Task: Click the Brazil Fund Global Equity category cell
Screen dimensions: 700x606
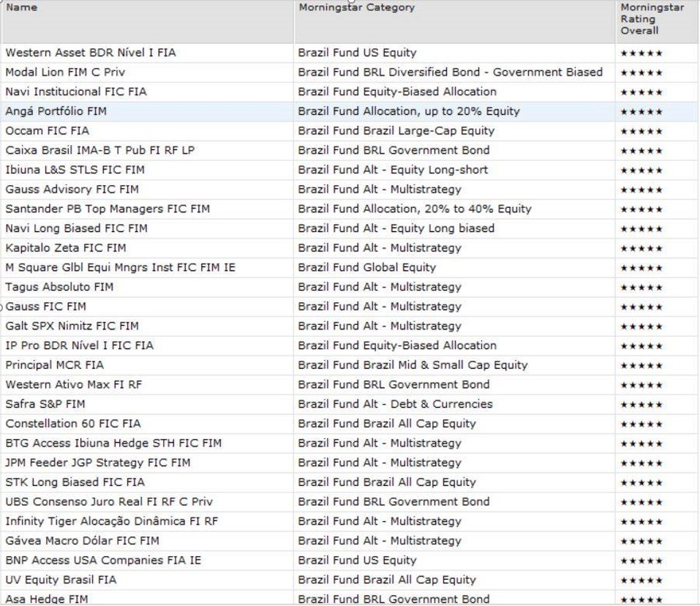Action: click(x=366, y=268)
